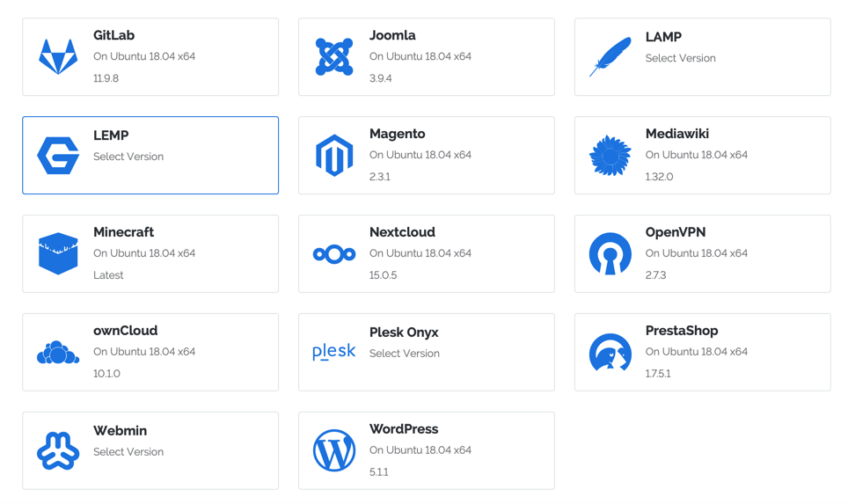Click Ubuntu 18.04 x64 under GitLab
This screenshot has width=848, height=504.
pyautogui.click(x=152, y=56)
